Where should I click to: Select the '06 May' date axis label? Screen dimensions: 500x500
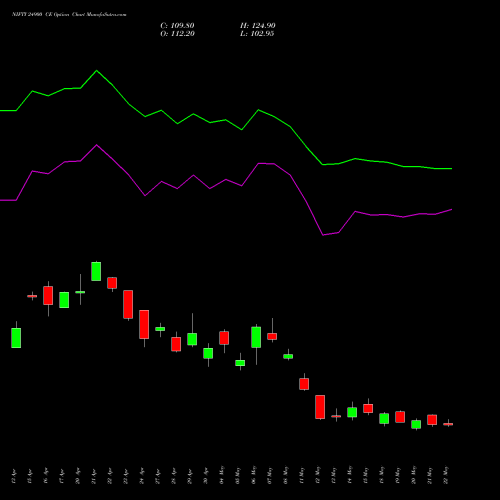254,475
